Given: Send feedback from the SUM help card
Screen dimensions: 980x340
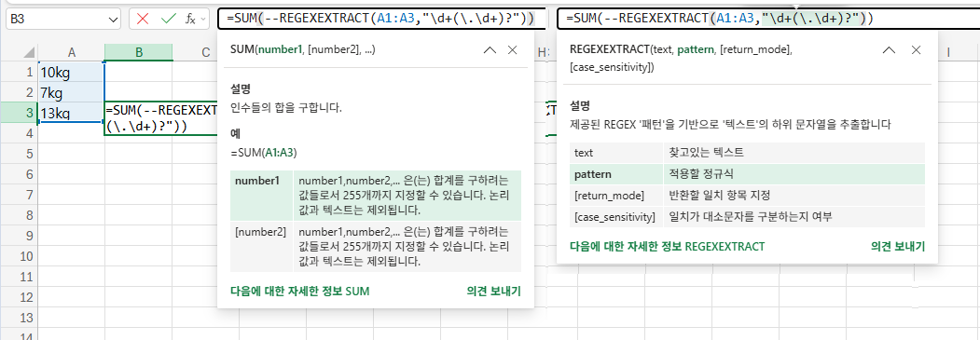Looking at the screenshot, I should [x=493, y=291].
